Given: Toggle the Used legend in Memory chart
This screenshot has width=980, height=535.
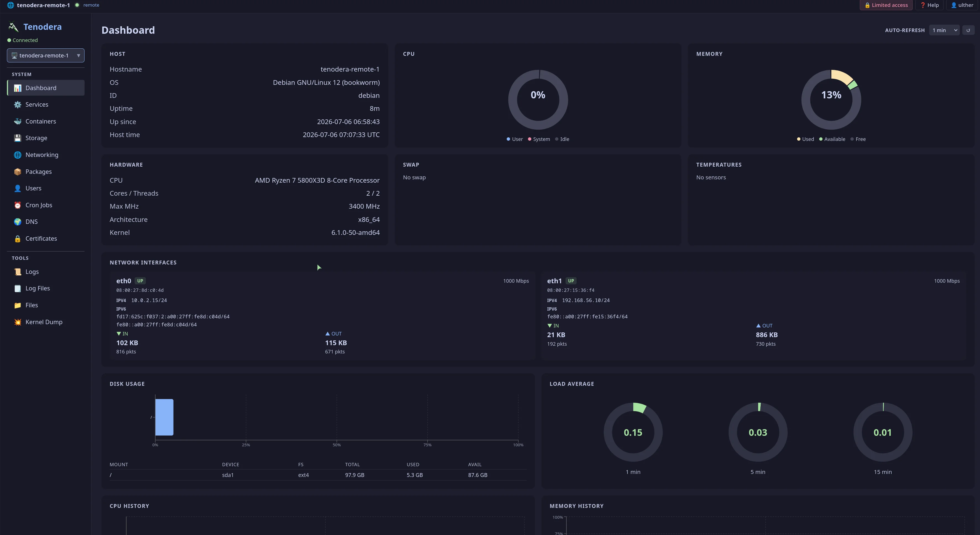Looking at the screenshot, I should click(x=805, y=139).
